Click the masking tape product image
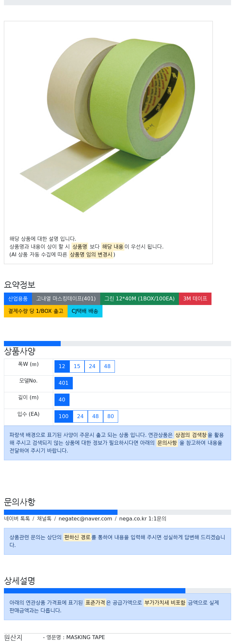The image size is (235, 644). pos(108,124)
